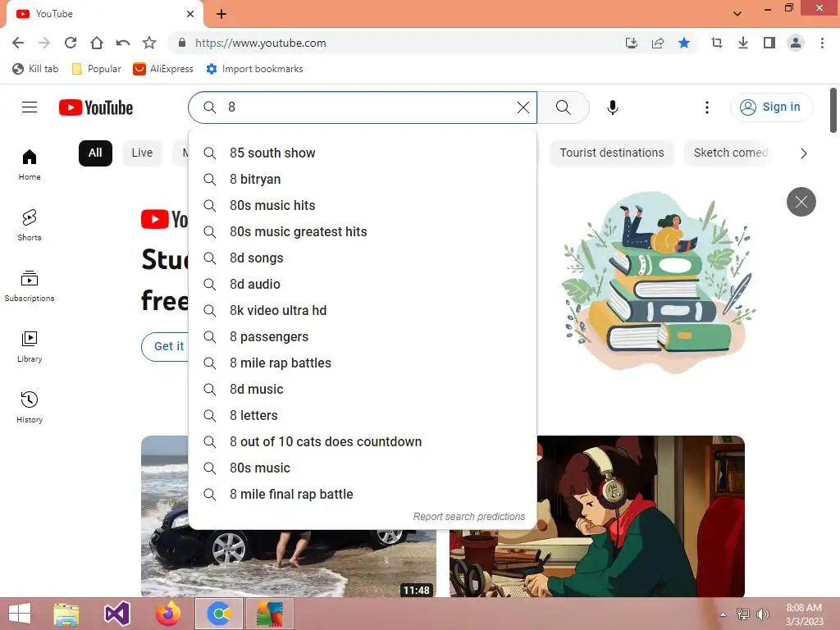Image resolution: width=840 pixels, height=630 pixels.
Task: Click the install app icon in address bar
Action: pos(632,43)
